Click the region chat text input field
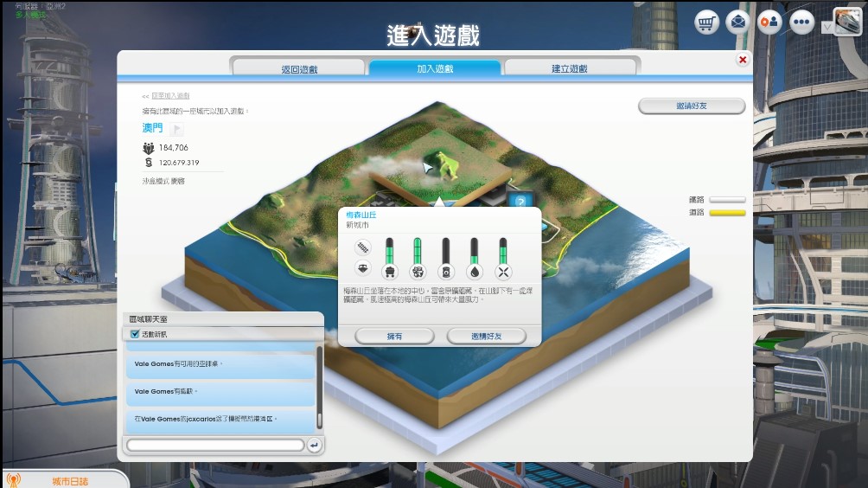Screen dimensions: 868x488 point(215,445)
